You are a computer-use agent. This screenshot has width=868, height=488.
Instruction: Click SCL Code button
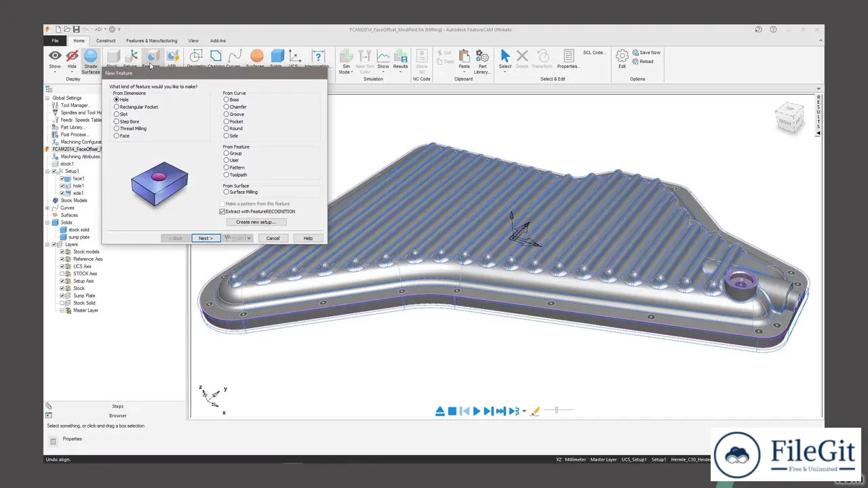click(595, 52)
